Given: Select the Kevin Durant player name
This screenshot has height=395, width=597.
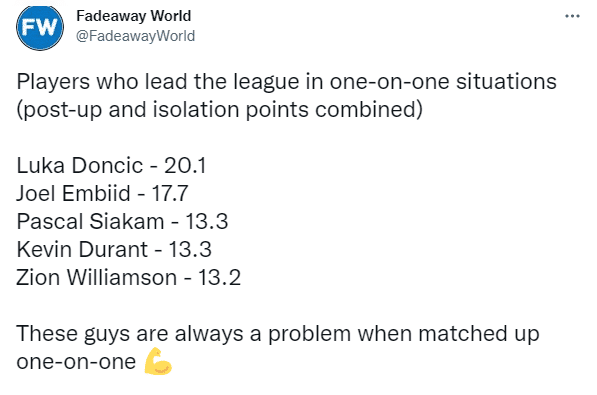Looking at the screenshot, I should pos(82,249).
